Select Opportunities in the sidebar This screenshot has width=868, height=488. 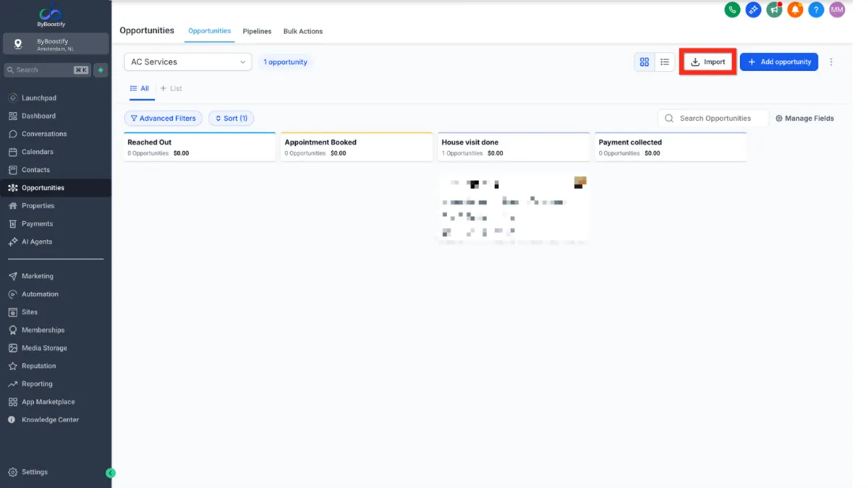(x=56, y=188)
